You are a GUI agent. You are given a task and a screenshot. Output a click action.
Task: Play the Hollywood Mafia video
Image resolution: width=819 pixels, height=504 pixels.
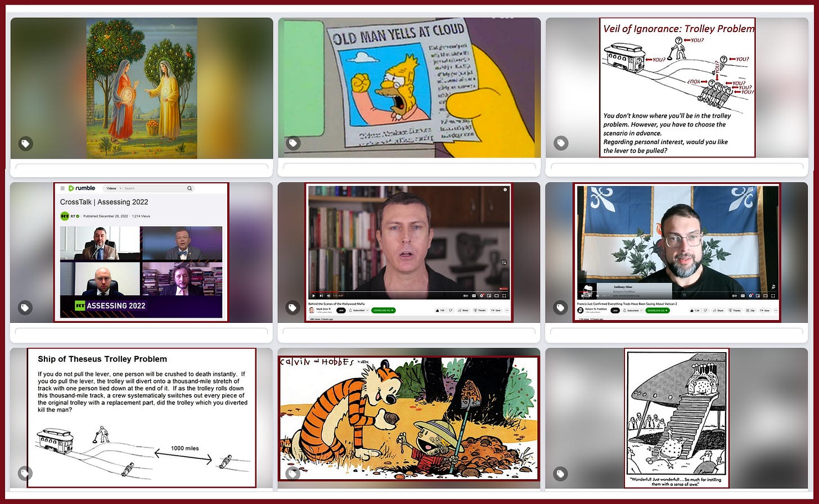click(313, 296)
